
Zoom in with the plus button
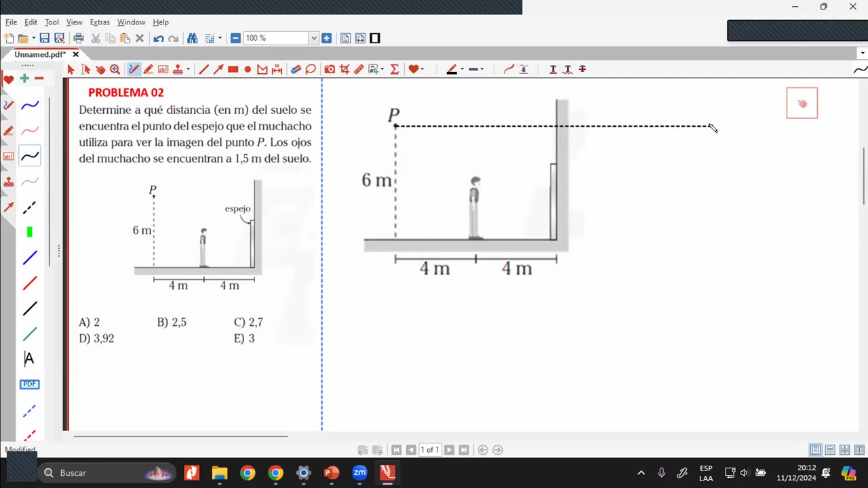pyautogui.click(x=326, y=38)
